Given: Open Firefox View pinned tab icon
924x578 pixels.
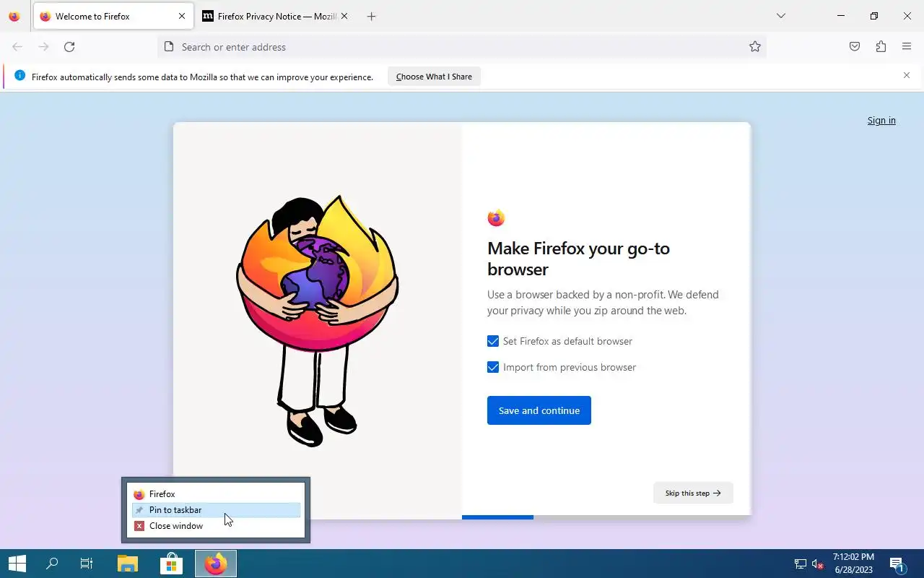Looking at the screenshot, I should [x=14, y=16].
